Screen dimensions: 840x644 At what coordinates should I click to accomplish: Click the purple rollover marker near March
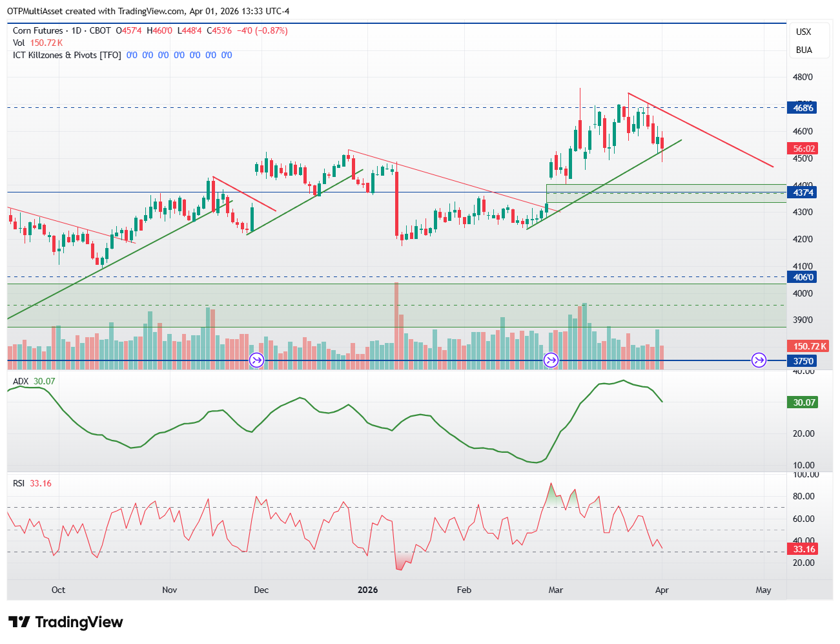551,360
